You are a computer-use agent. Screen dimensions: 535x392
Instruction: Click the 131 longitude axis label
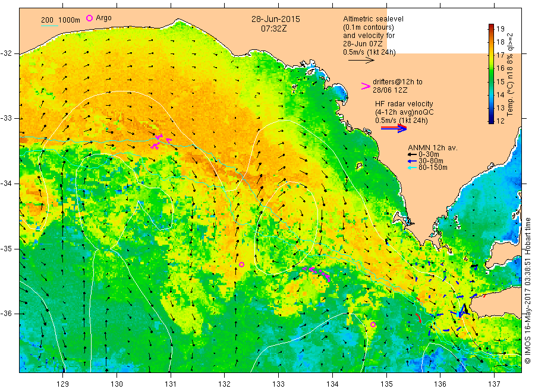click(171, 384)
